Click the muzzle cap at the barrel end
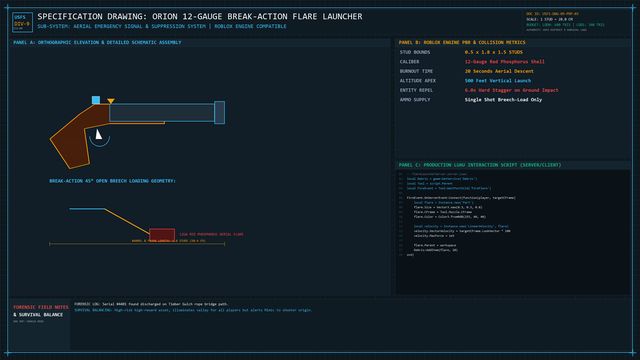Viewport: 640px width, 360px height. 219,112
